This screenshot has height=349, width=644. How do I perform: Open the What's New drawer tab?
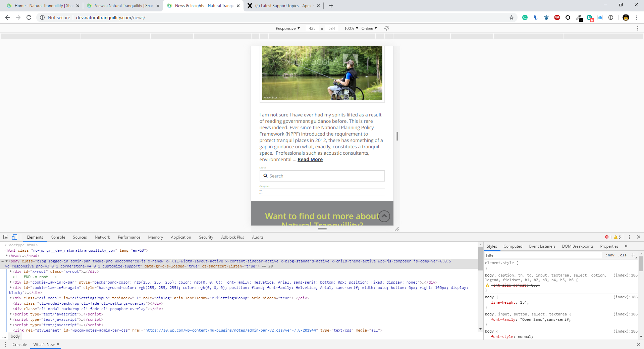44,344
